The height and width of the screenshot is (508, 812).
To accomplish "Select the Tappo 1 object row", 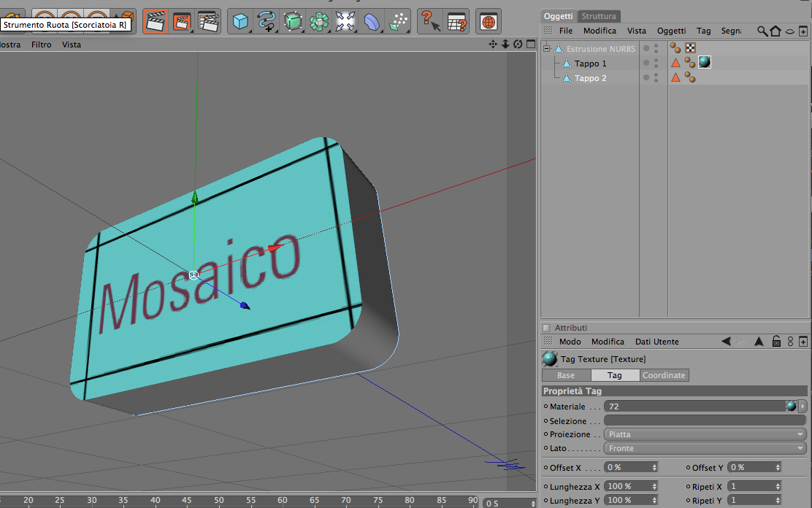I will tap(590, 64).
